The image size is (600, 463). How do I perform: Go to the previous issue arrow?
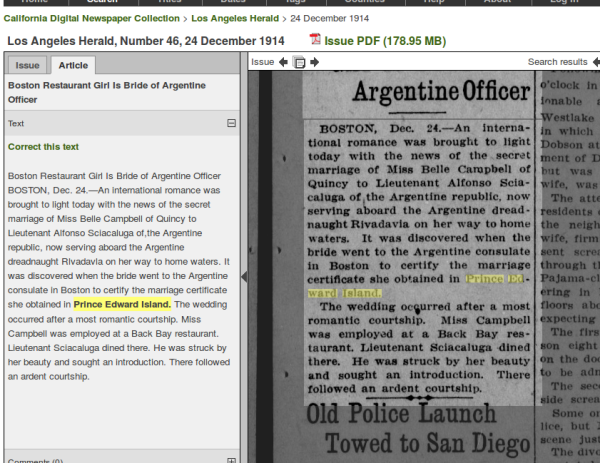pyautogui.click(x=284, y=62)
